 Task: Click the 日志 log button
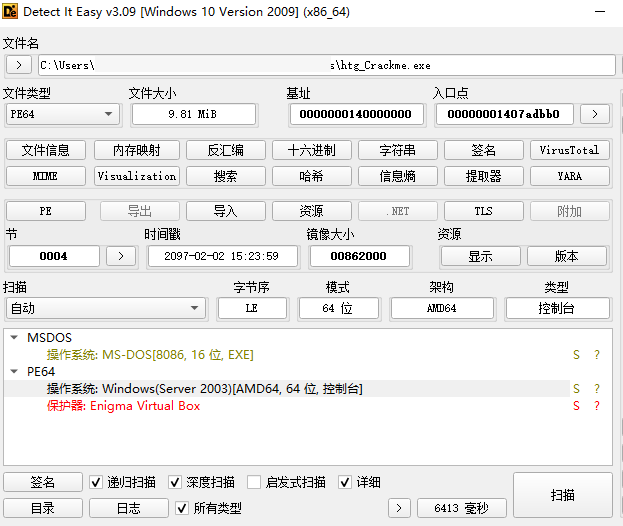pyautogui.click(x=129, y=508)
